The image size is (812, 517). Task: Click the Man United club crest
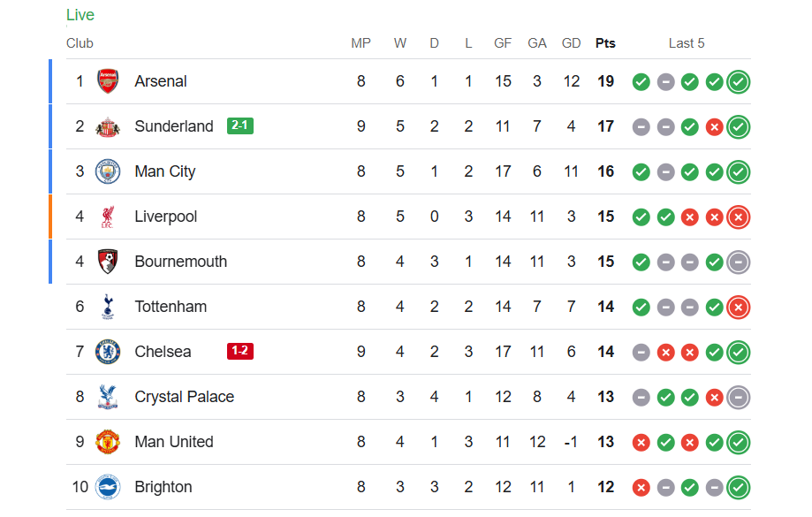(x=108, y=442)
